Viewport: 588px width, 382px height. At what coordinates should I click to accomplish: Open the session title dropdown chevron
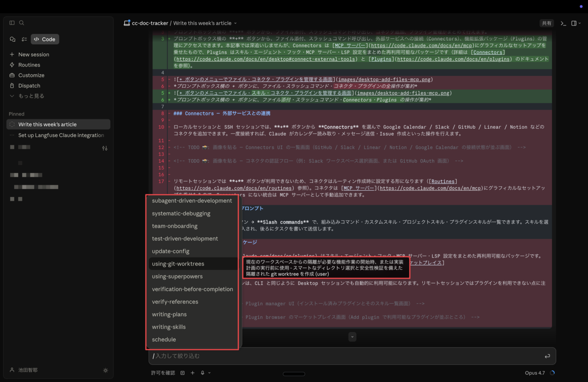click(235, 23)
